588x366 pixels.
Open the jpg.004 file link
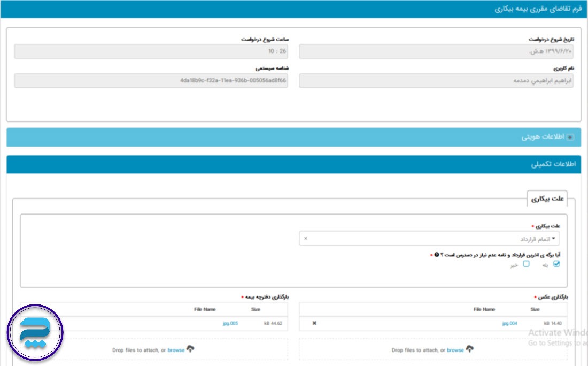tap(509, 323)
